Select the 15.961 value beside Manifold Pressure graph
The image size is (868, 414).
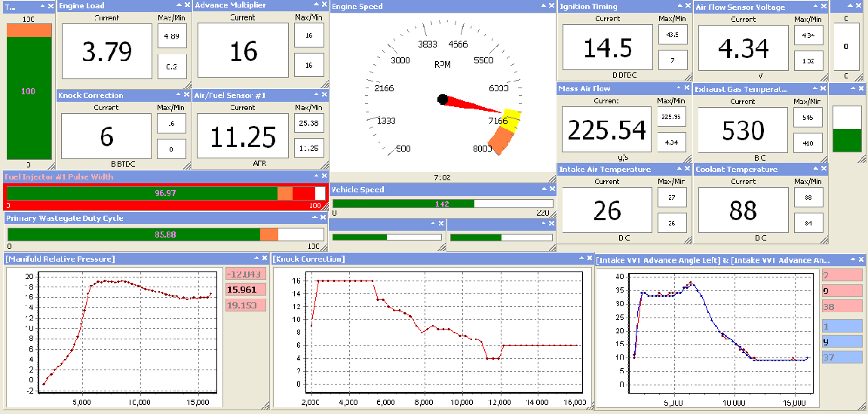(x=242, y=290)
